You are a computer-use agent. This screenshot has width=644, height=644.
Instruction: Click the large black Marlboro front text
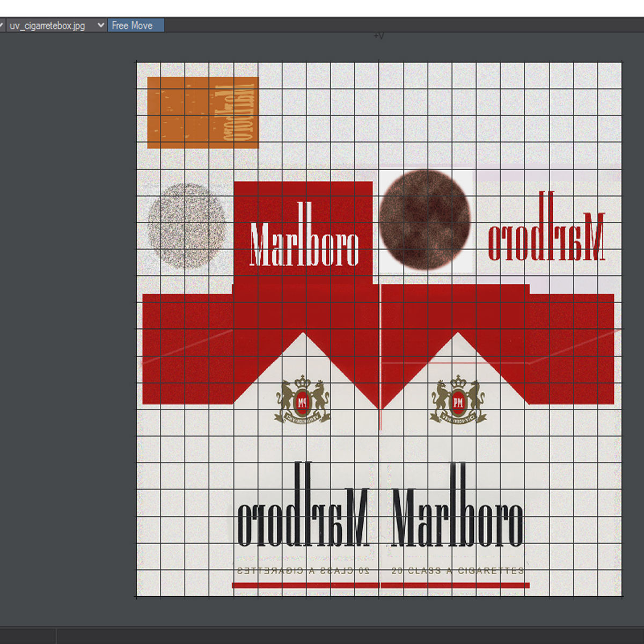pyautogui.click(x=458, y=504)
